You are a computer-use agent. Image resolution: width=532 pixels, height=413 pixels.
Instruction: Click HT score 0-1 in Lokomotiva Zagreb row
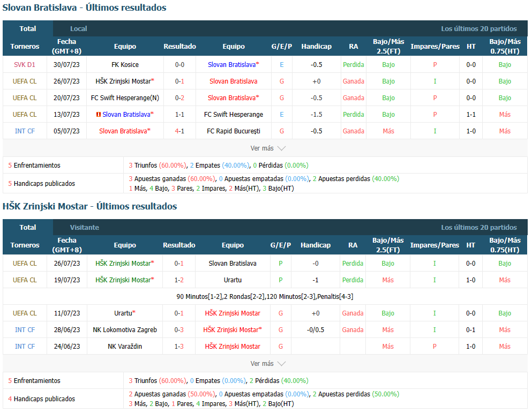tap(470, 330)
